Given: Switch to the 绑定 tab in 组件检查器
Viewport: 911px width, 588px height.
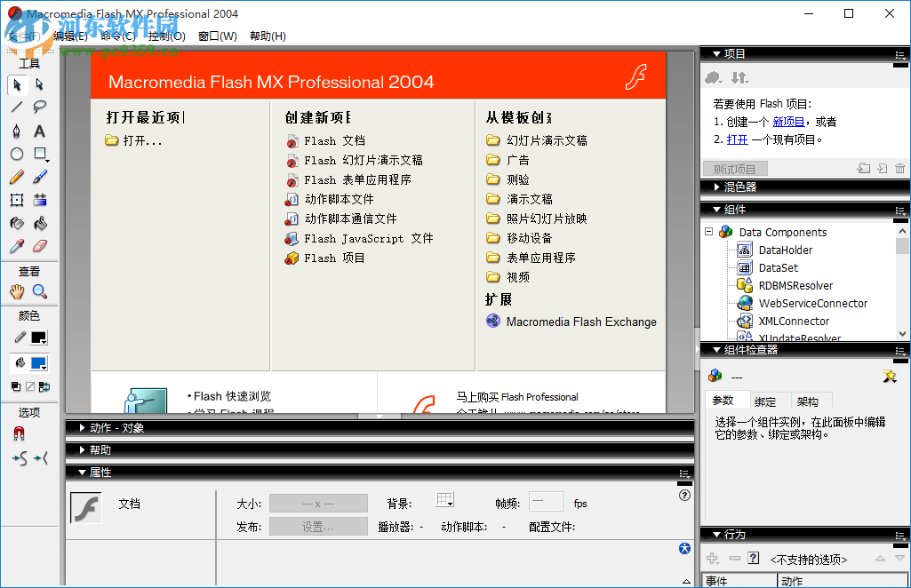Looking at the screenshot, I should (766, 401).
